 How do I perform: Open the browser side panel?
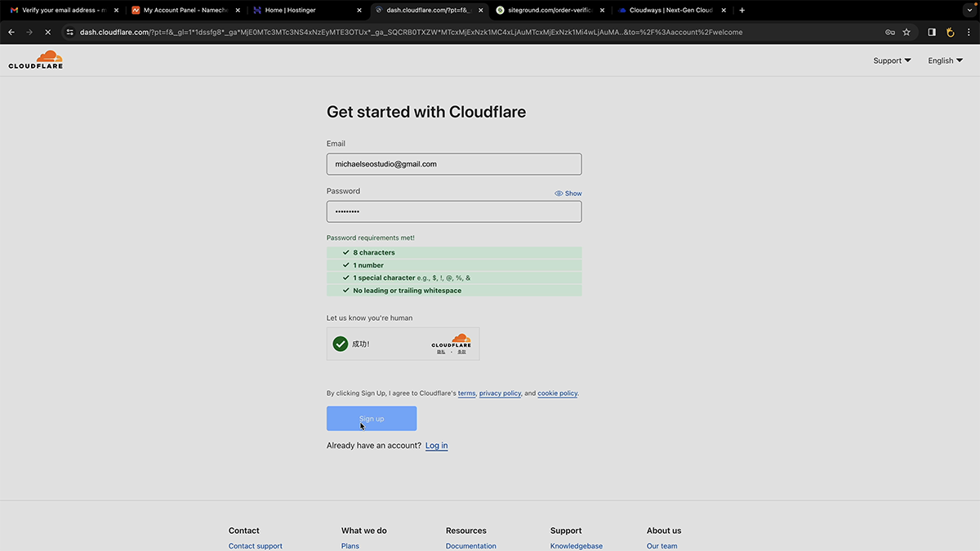[932, 33]
